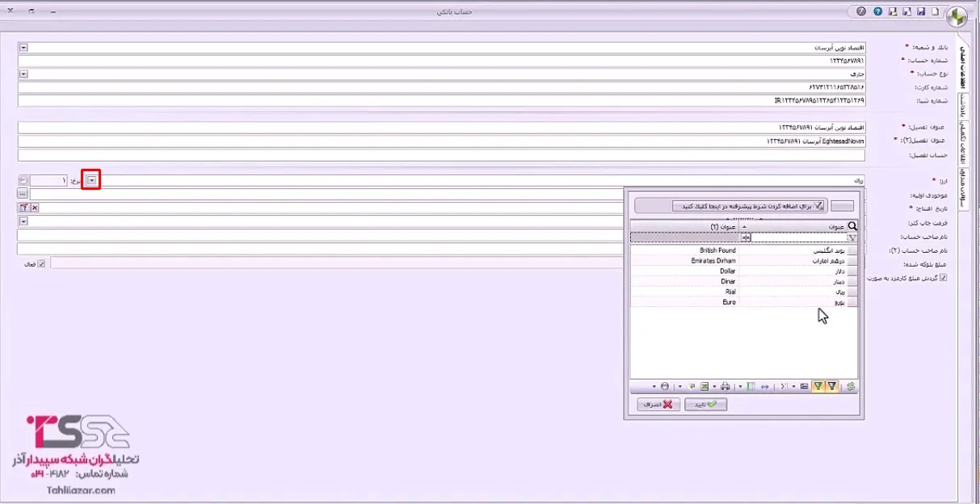Screen dimensions: 980x504
Task: Select the British Pound row selector box
Action: point(852,251)
